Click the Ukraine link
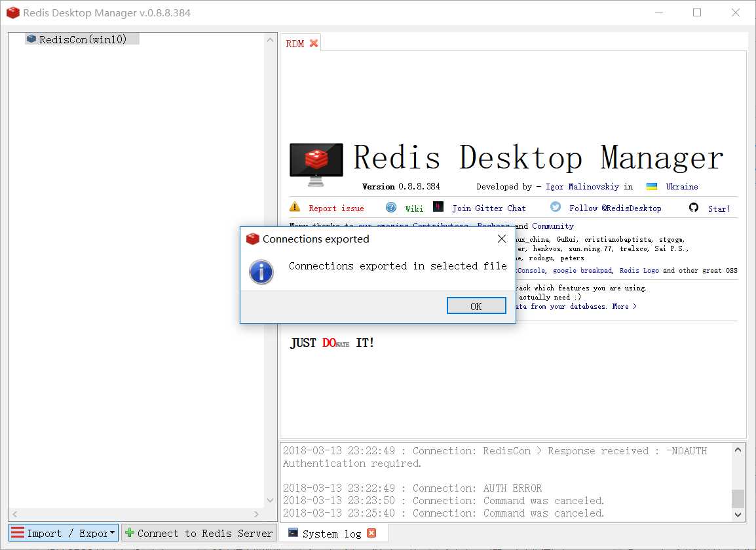 pos(682,187)
